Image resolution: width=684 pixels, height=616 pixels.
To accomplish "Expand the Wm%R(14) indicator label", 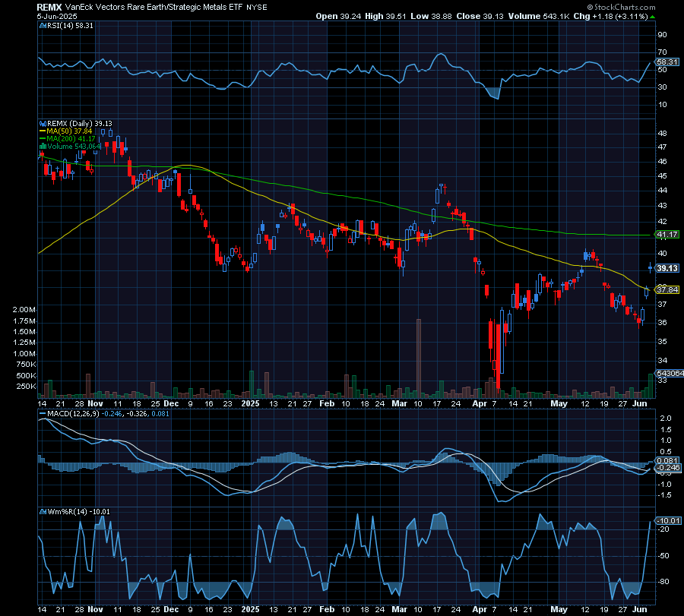I will [x=68, y=511].
